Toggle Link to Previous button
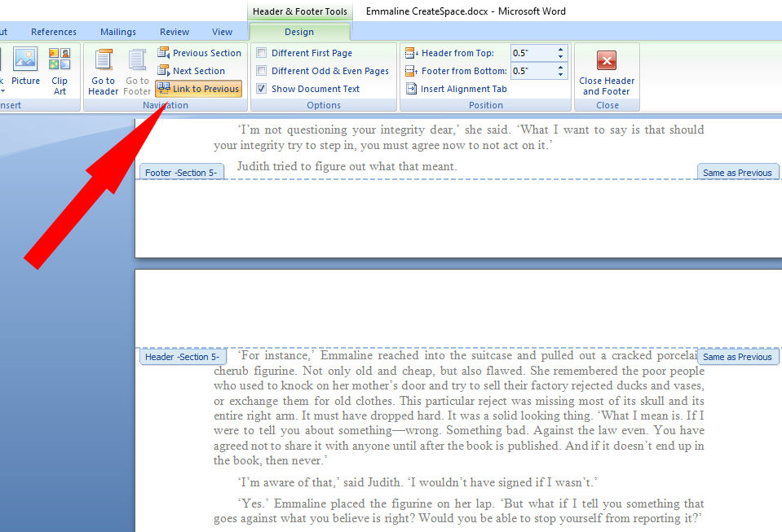The height and width of the screenshot is (532, 782). pyautogui.click(x=198, y=89)
